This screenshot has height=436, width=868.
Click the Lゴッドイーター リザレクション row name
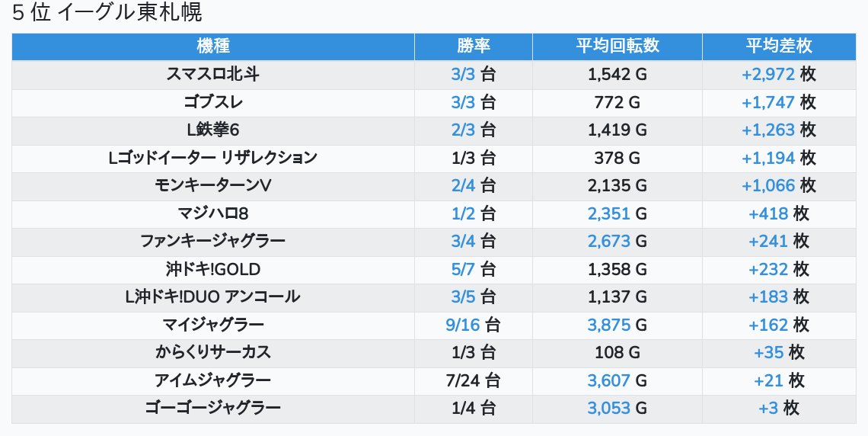(x=213, y=158)
